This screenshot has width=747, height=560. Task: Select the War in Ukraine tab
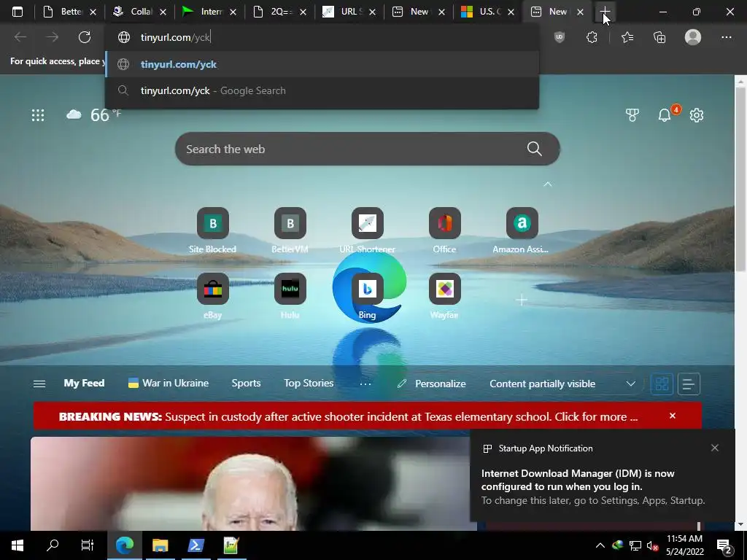pyautogui.click(x=169, y=384)
